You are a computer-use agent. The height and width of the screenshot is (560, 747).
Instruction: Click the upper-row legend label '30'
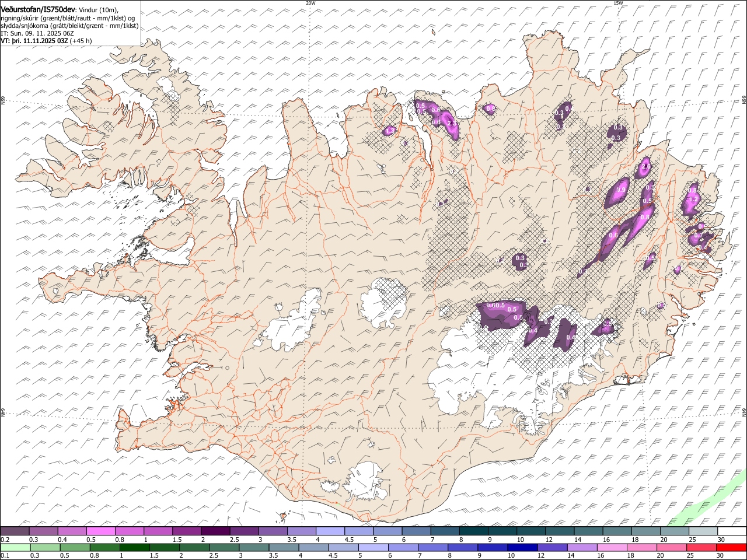coord(721,540)
